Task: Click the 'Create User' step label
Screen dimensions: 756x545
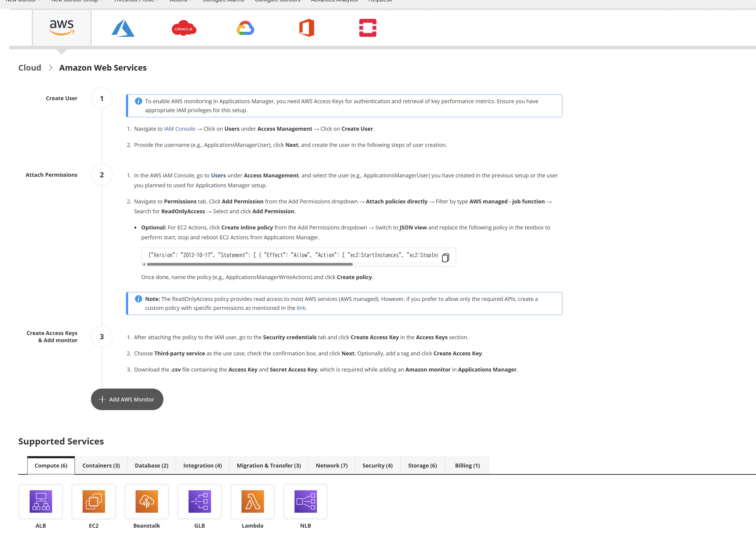Action: [x=62, y=98]
